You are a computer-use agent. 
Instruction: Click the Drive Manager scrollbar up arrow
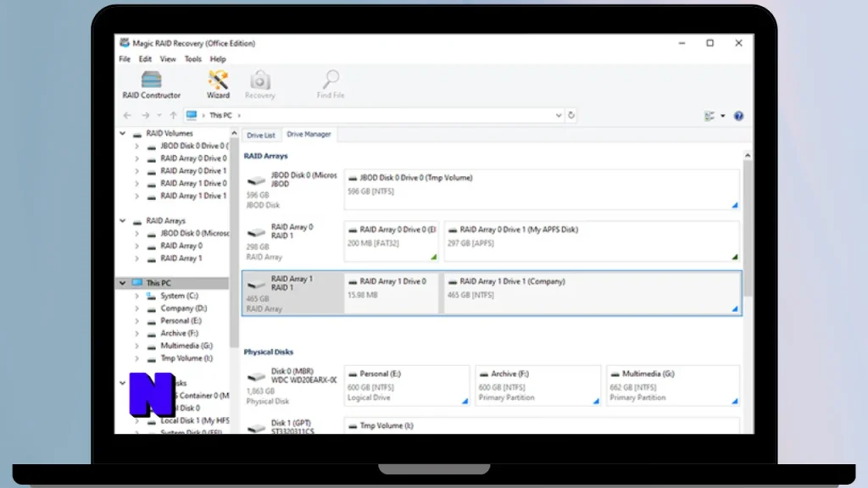748,156
